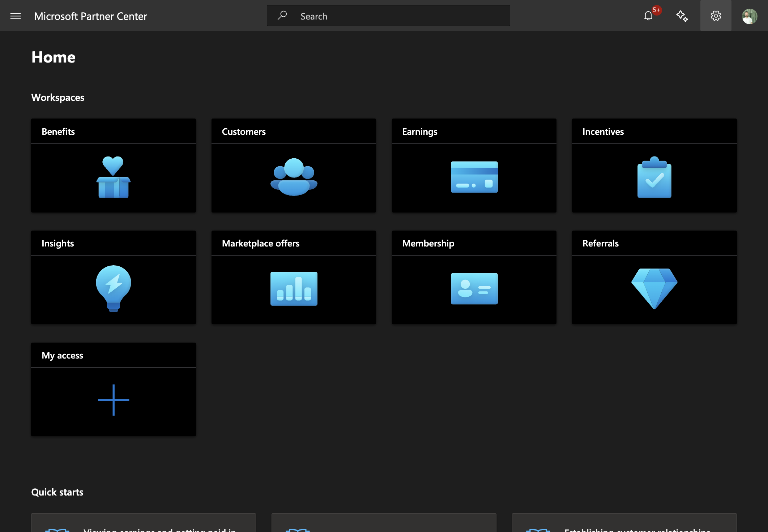The image size is (768, 532).
Task: Click the Home page heading
Action: point(54,57)
